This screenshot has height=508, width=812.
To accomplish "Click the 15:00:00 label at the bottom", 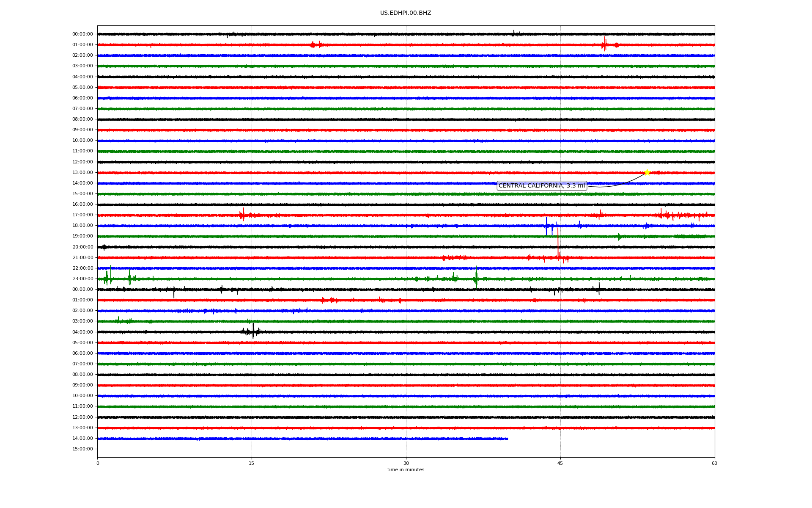I will pos(82,449).
